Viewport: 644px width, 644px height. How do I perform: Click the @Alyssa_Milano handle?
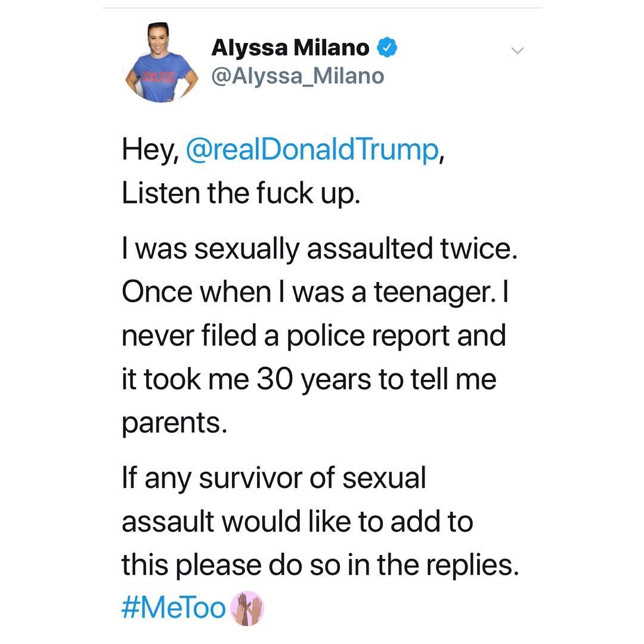tap(298, 76)
